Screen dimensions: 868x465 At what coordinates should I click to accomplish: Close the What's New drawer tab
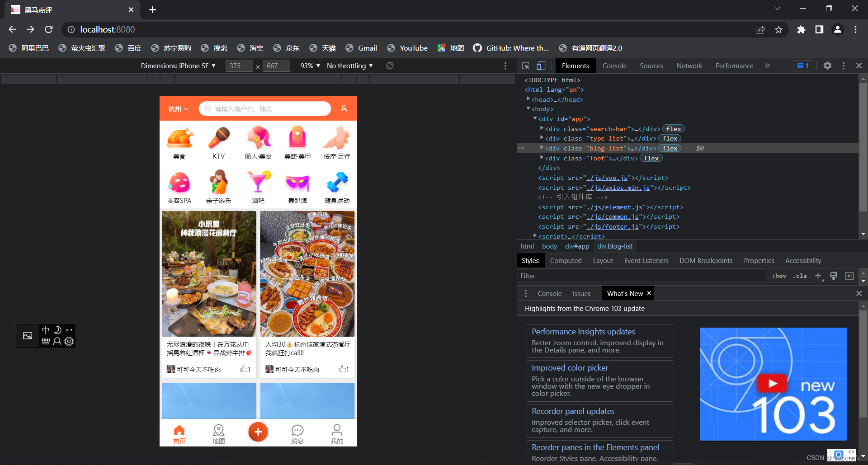[649, 293]
